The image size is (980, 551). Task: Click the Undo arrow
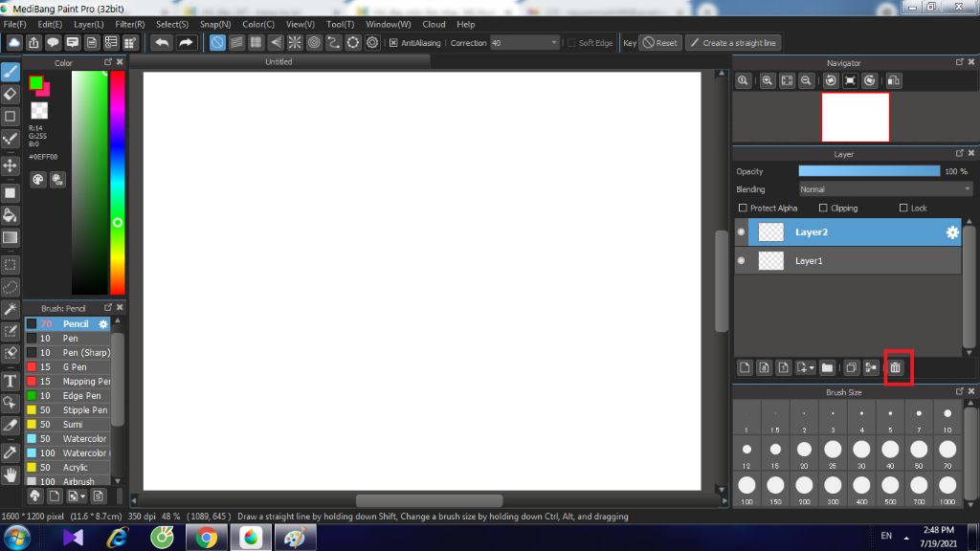pos(162,42)
